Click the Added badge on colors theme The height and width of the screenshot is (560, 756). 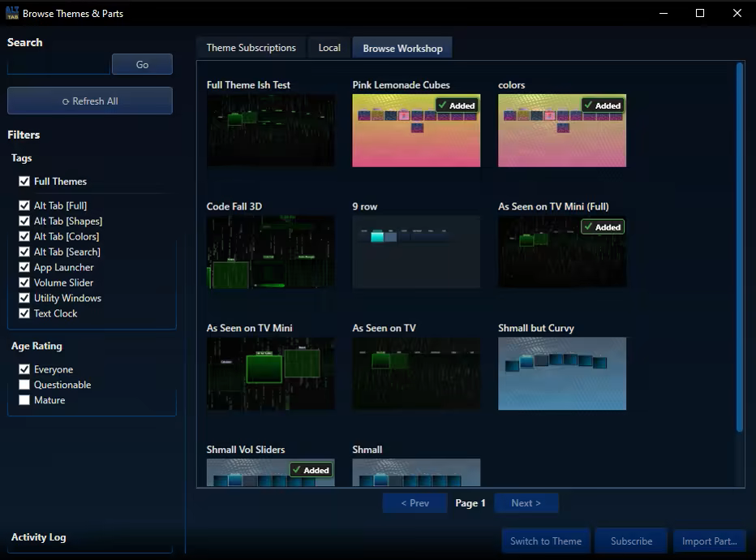pyautogui.click(x=602, y=106)
